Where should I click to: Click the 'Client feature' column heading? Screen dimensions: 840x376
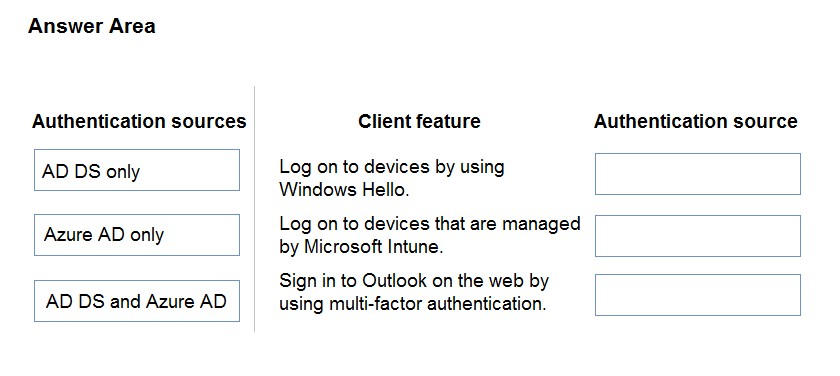click(x=419, y=121)
